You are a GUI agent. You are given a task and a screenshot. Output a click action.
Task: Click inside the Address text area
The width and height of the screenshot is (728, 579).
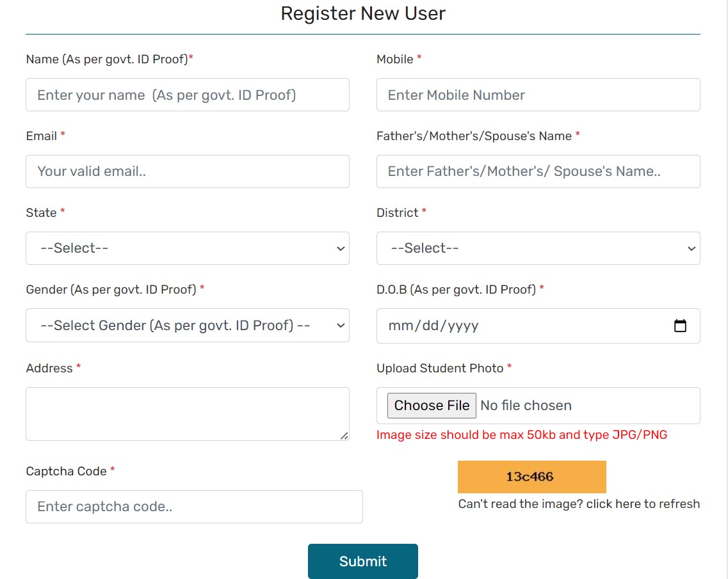188,414
